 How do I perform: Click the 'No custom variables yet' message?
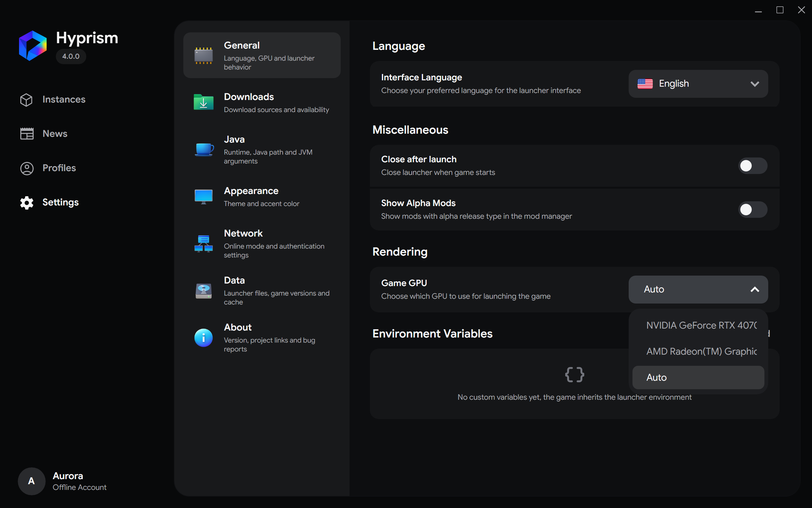point(574,397)
